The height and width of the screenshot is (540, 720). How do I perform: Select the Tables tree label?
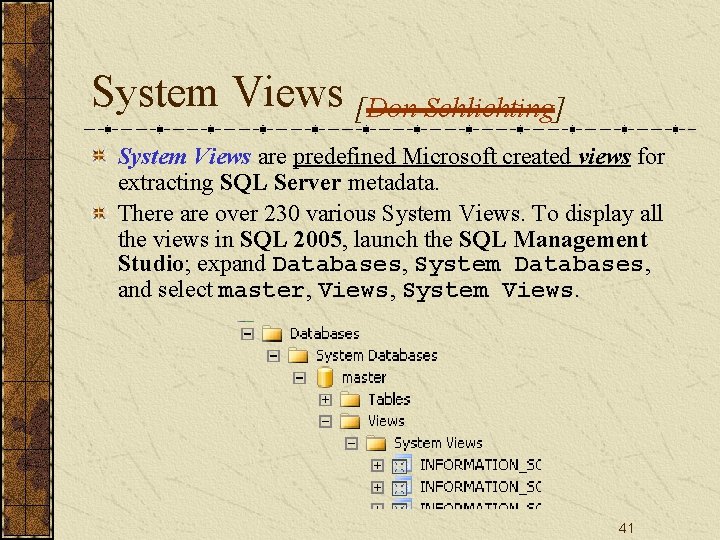(x=389, y=399)
